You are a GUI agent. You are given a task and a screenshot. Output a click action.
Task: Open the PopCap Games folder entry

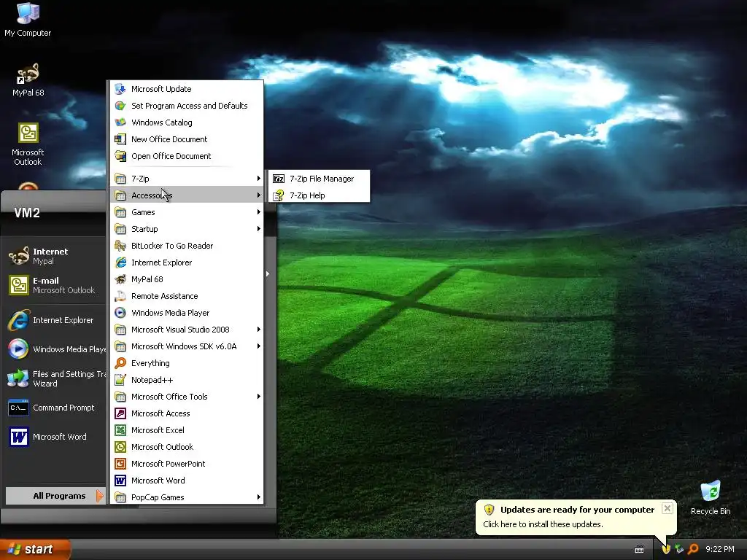coord(187,497)
